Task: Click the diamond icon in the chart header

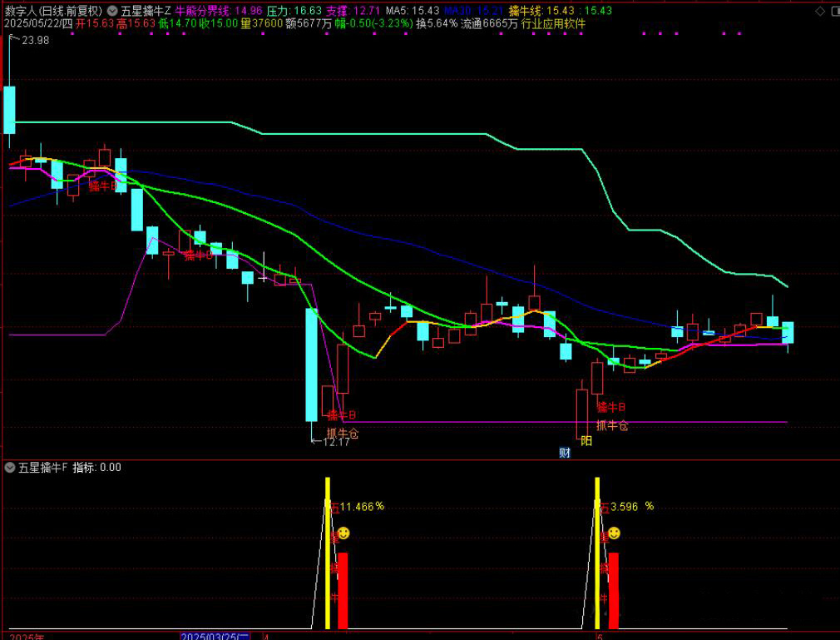Action: (819, 11)
